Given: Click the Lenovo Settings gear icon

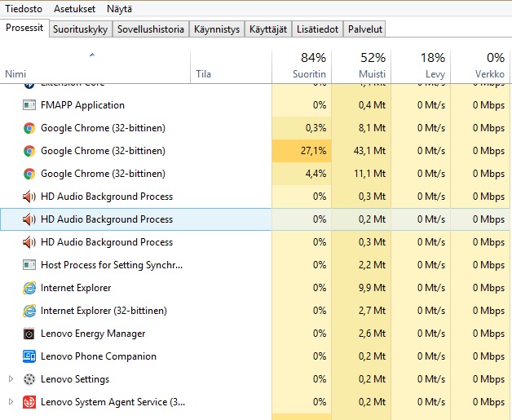Looking at the screenshot, I should tap(29, 379).
